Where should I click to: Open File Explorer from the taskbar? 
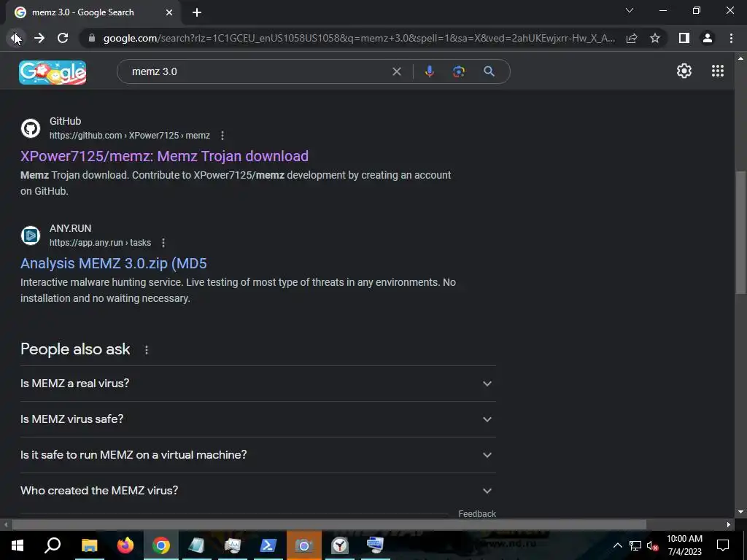coord(89,545)
